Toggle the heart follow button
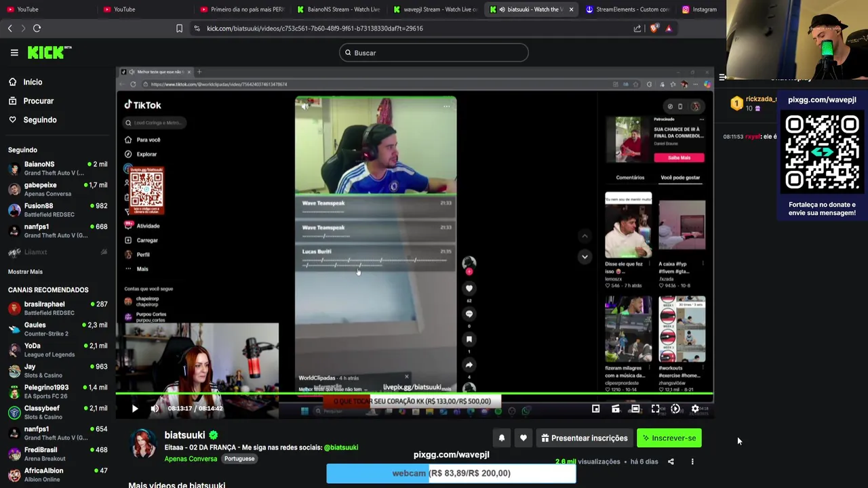The width and height of the screenshot is (868, 488). 524,439
